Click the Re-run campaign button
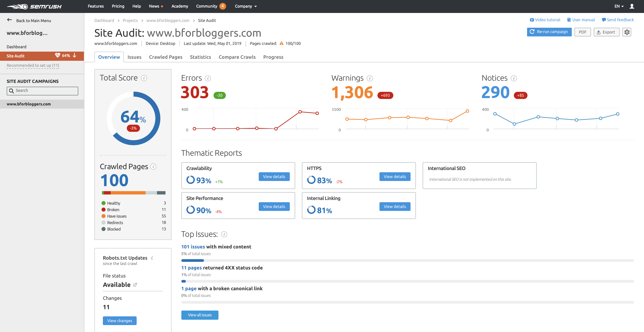Image resolution: width=644 pixels, height=332 pixels. point(549,32)
